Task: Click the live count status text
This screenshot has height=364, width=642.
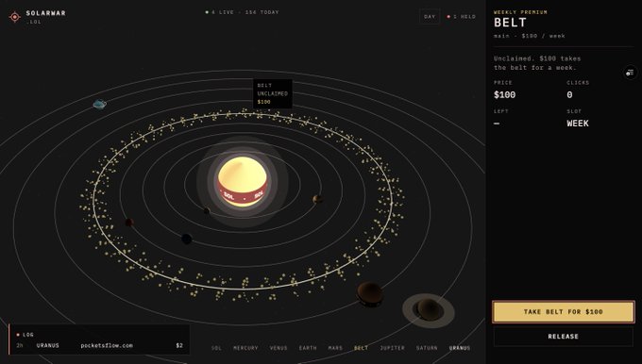Action: click(243, 12)
